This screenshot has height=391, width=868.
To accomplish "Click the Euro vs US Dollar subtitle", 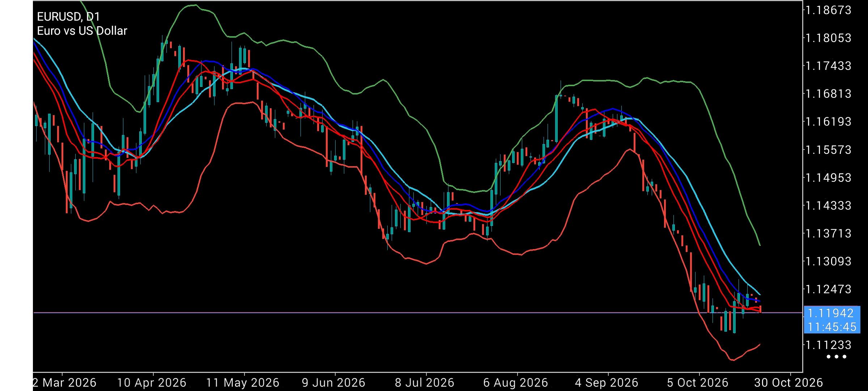I will point(82,31).
